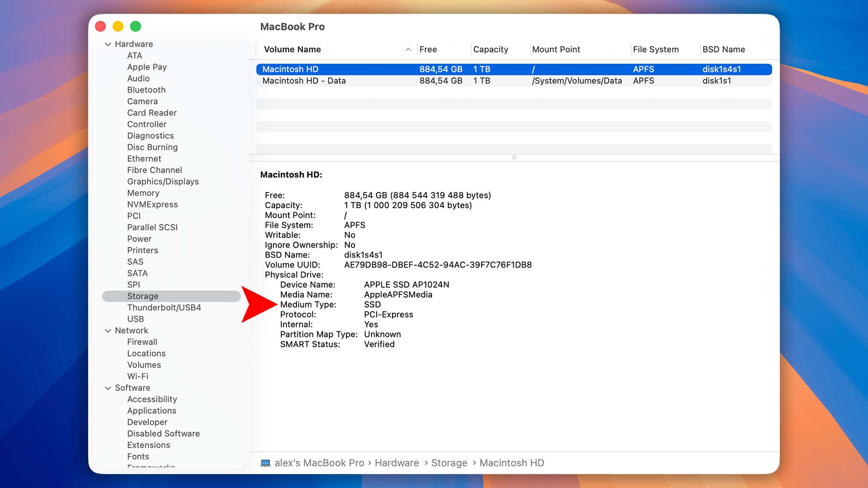Image resolution: width=868 pixels, height=488 pixels.
Task: Select ATA in the sidebar
Action: coord(135,56)
